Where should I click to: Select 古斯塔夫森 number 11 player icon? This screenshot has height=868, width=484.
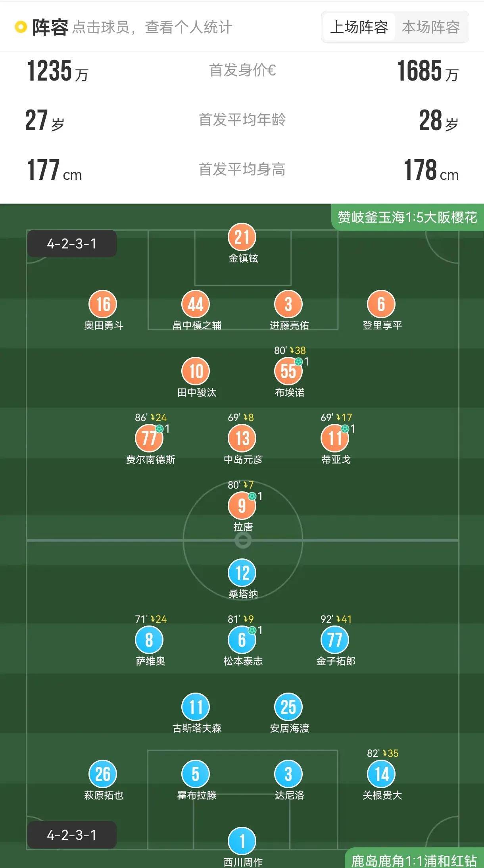(196, 707)
